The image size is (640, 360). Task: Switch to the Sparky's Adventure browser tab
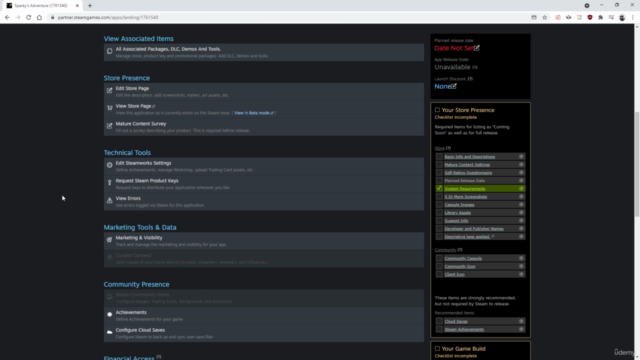coord(41,6)
